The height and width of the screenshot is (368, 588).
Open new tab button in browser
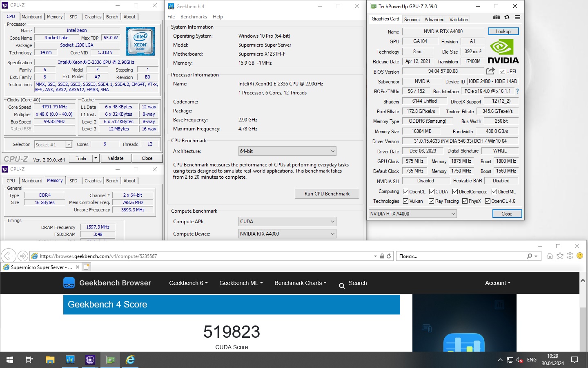pos(87,267)
